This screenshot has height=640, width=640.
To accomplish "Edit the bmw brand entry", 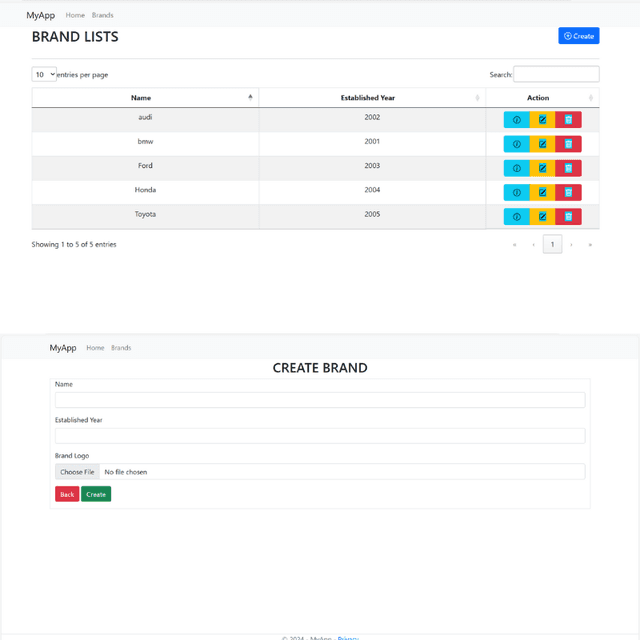I will [543, 144].
